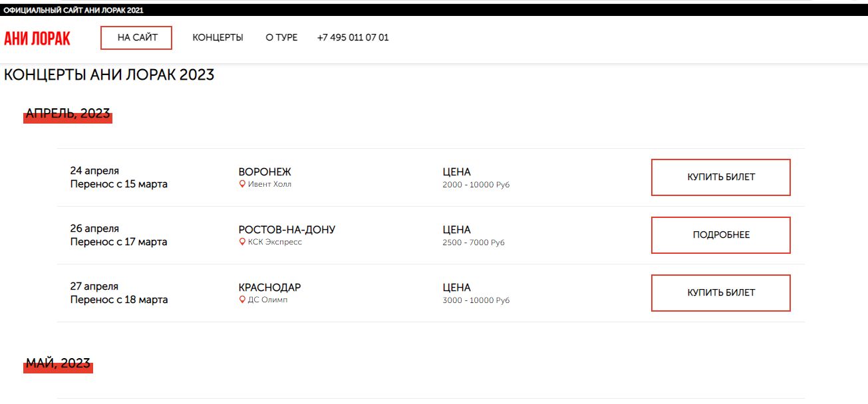868x404 pixels.
Task: Click the МАЙ, 2023 month heading
Action: (58, 363)
